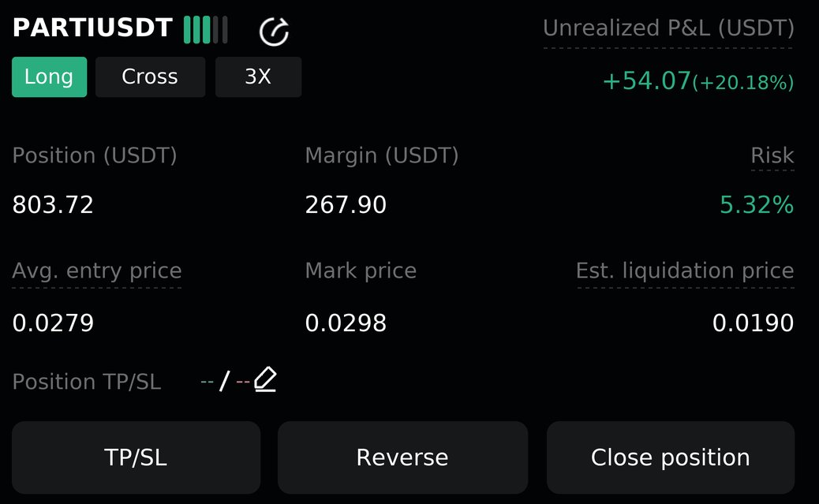Show Avg. entry price explanation
The image size is (819, 504).
point(97,271)
